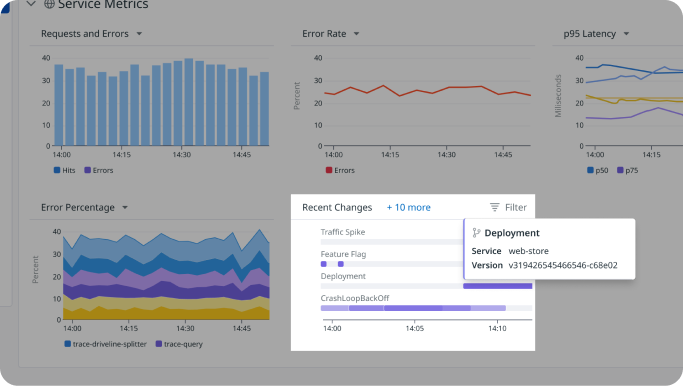The width and height of the screenshot is (683, 386).
Task: Click the first Feature Flag event marker
Action: pos(324,264)
